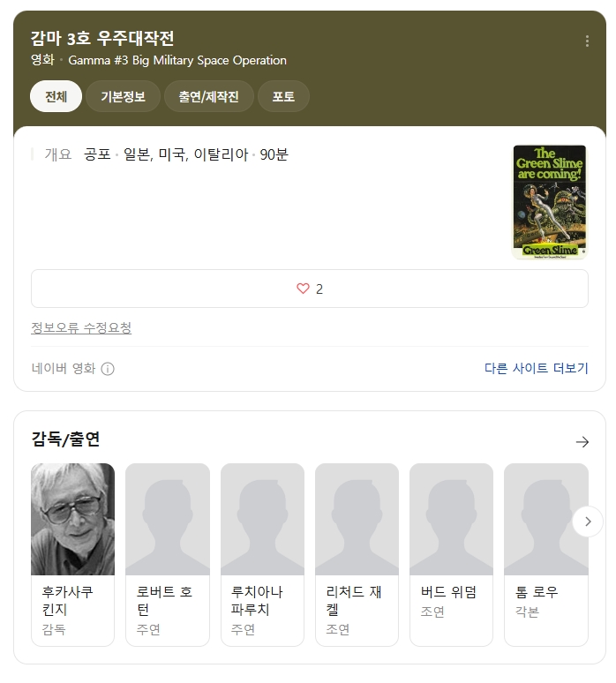Click the 감독/출연 section heading
The height and width of the screenshot is (683, 616).
pyautogui.click(x=65, y=439)
